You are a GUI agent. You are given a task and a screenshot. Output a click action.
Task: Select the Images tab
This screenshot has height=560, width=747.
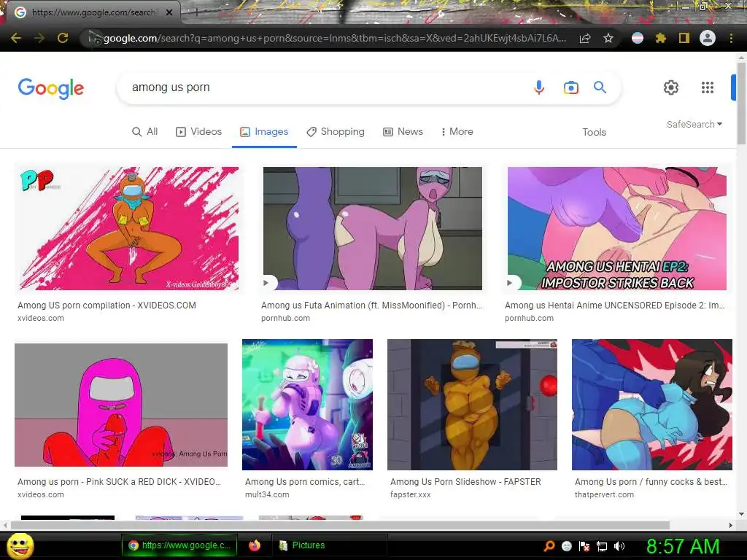(x=264, y=131)
